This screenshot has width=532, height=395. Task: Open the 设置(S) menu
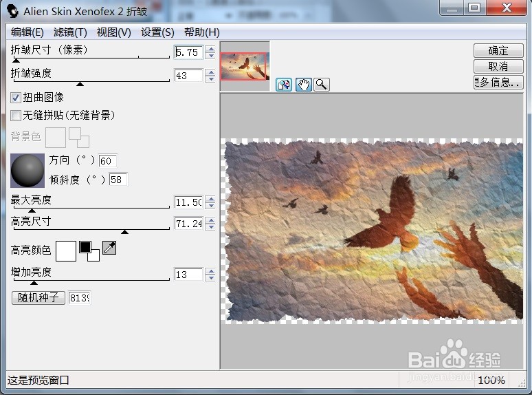[x=157, y=32]
